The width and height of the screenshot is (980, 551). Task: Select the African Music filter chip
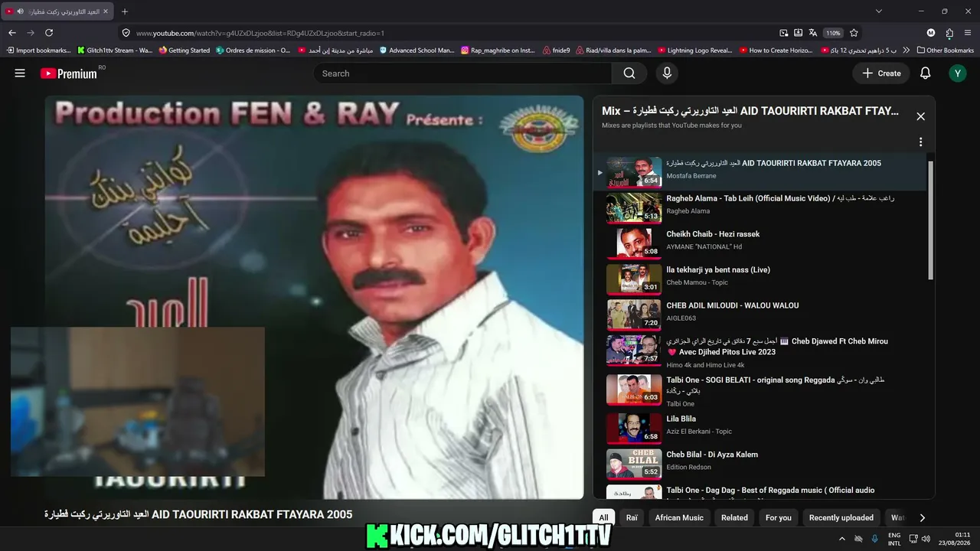pyautogui.click(x=679, y=517)
